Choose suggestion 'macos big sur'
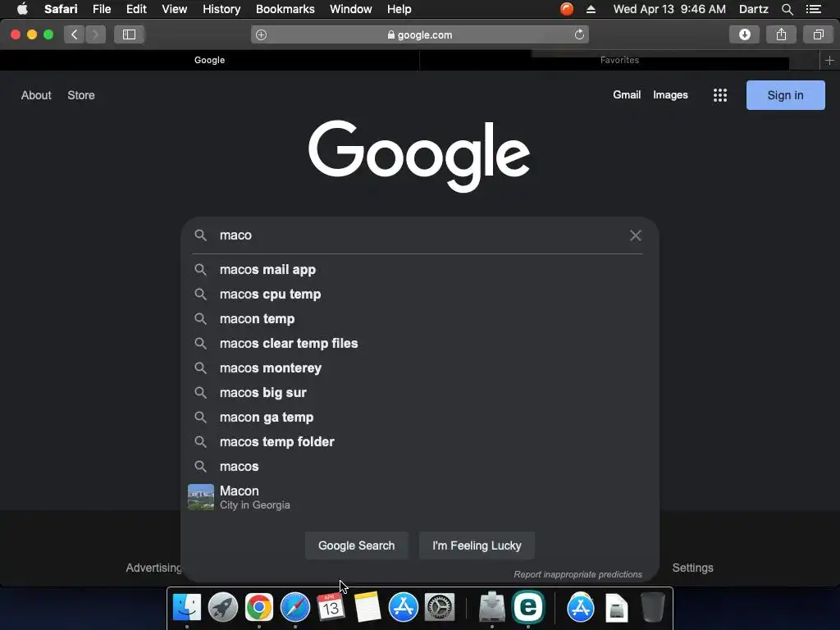Viewport: 840px width, 630px height. tap(420, 393)
